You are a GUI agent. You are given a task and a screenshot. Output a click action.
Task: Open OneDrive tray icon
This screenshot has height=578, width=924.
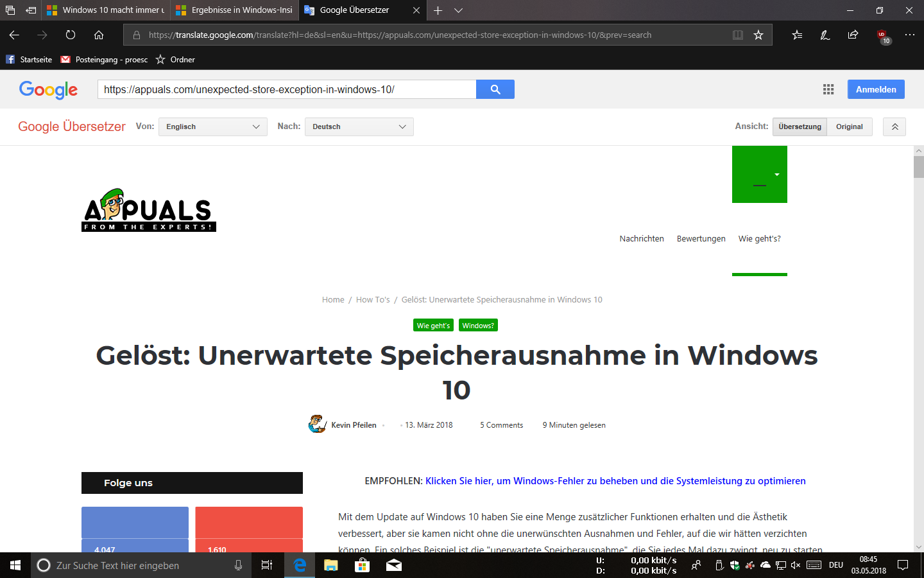765,565
